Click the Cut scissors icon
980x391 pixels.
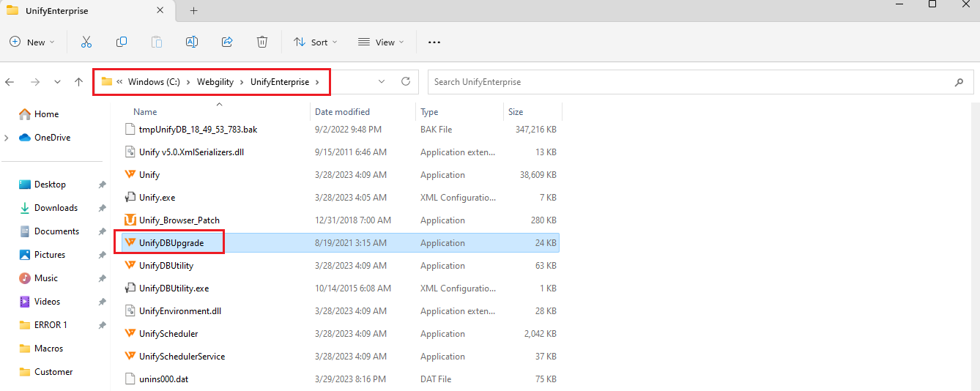click(86, 42)
